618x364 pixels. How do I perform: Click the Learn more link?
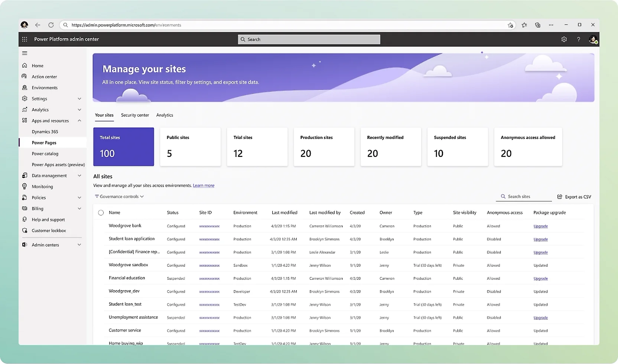point(204,185)
